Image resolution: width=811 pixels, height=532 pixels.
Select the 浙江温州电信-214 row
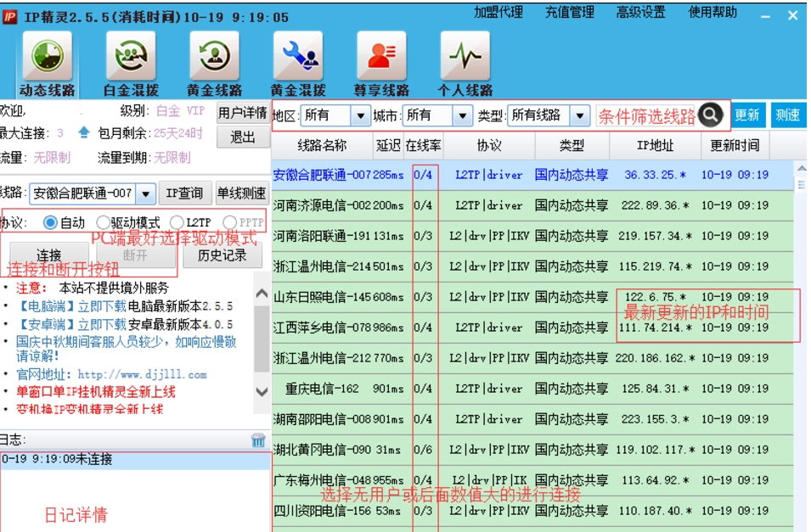point(532,266)
